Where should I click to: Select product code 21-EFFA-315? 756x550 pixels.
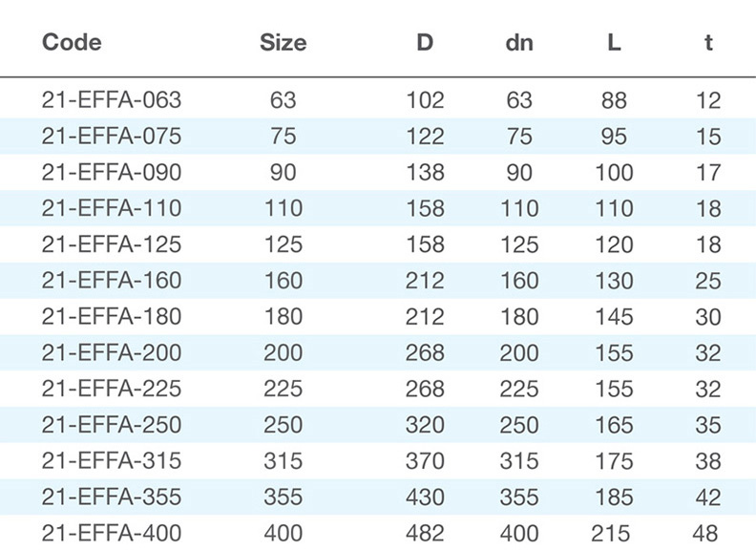pos(112,461)
